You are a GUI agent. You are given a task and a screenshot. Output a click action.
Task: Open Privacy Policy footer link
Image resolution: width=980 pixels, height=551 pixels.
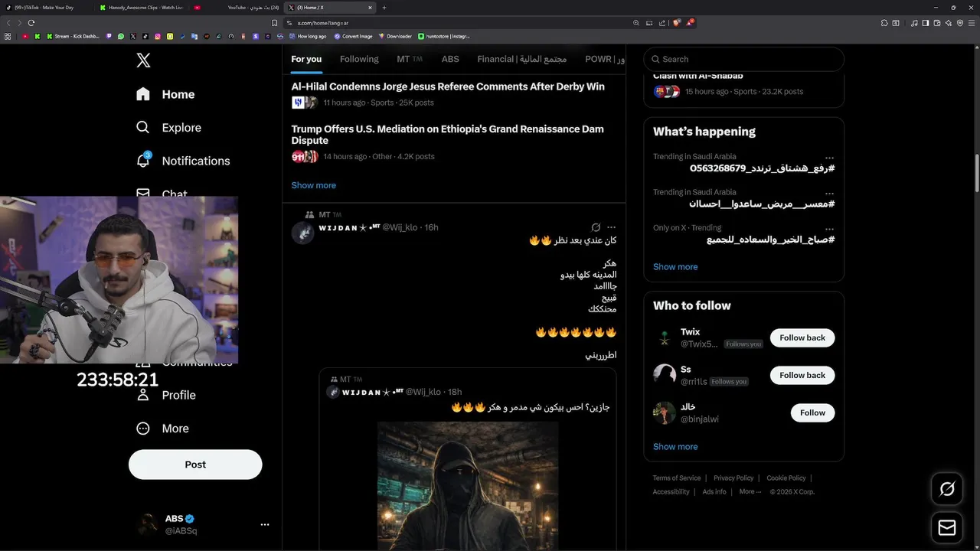733,478
